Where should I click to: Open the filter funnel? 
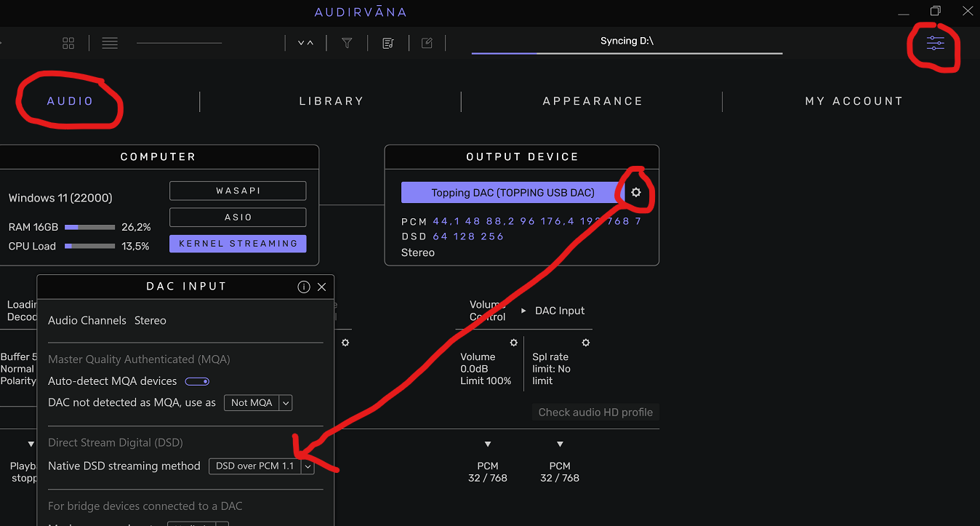coord(347,44)
